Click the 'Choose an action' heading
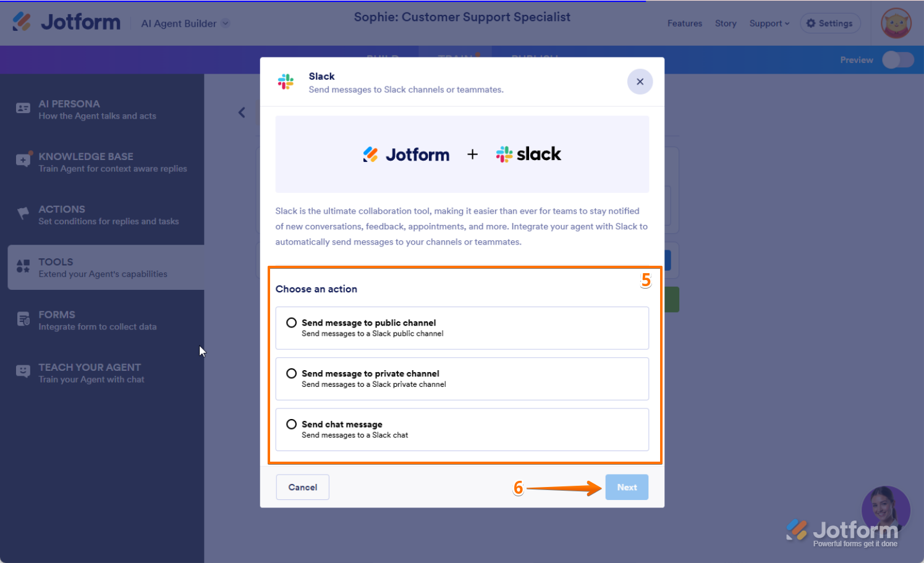The height and width of the screenshot is (563, 924). pos(316,289)
